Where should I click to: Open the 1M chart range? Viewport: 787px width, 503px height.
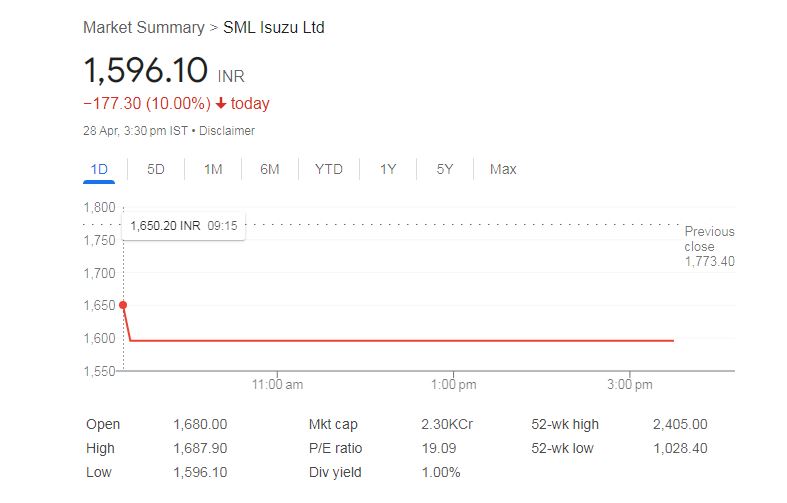pyautogui.click(x=213, y=169)
